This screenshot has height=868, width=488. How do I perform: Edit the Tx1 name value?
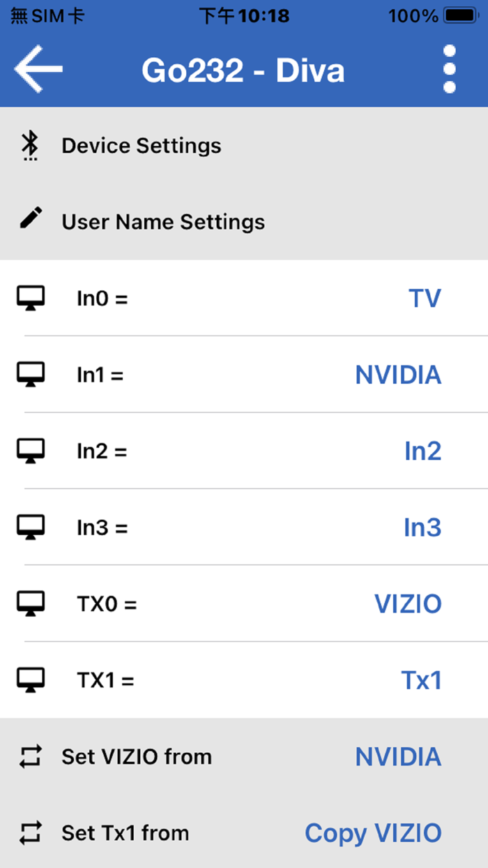click(421, 680)
